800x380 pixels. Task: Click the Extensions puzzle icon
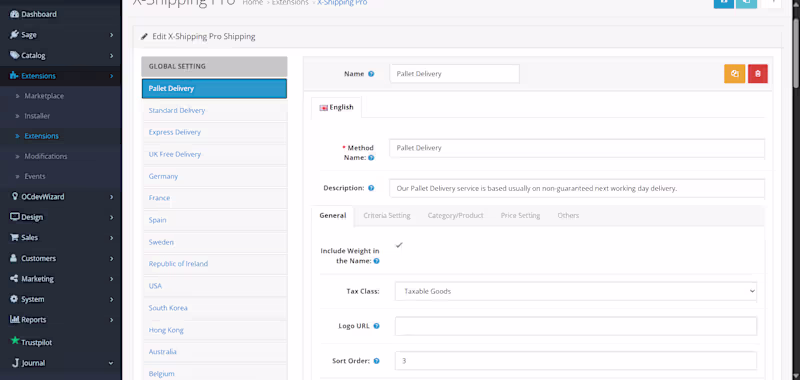(x=15, y=76)
